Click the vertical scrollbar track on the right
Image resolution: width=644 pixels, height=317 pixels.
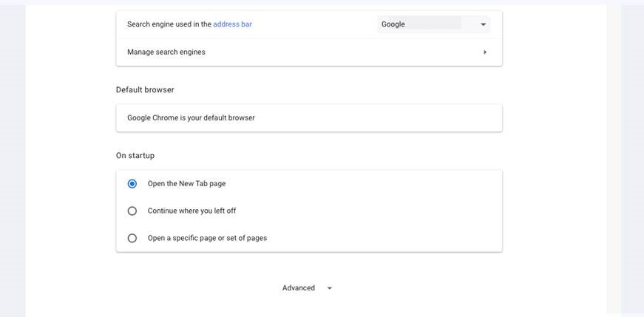point(632,159)
